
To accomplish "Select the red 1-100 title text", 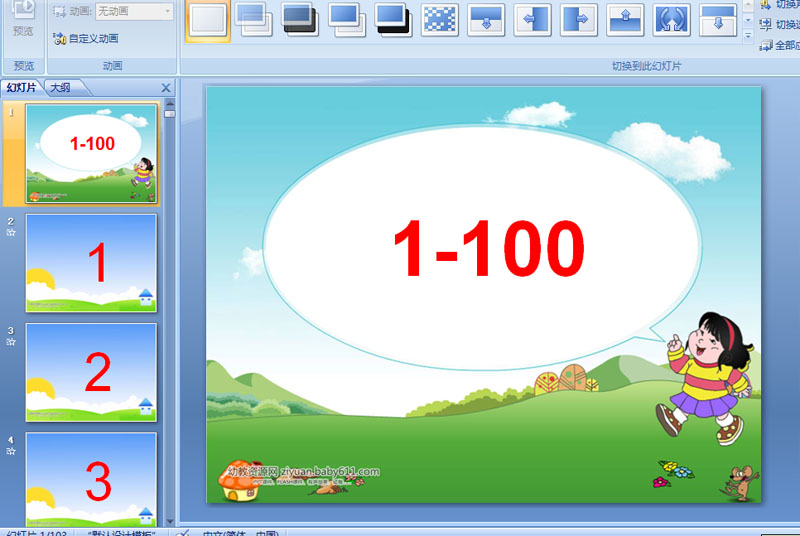I will [489, 248].
